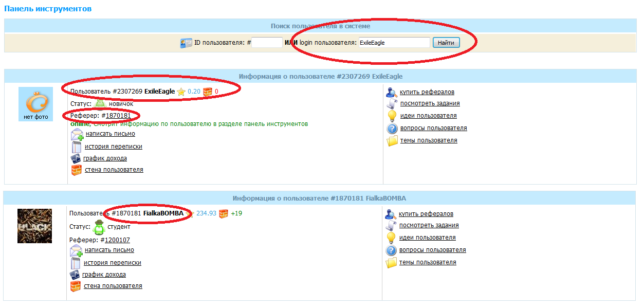
Task: Click lightbulb ideas icon for FialkaBOMBA
Action: (391, 238)
